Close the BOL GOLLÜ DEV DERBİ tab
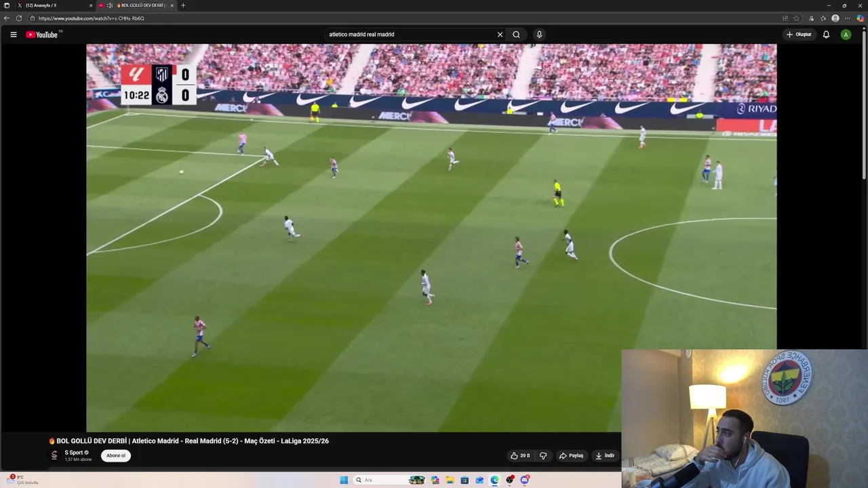This screenshot has height=488, width=868. (172, 5)
